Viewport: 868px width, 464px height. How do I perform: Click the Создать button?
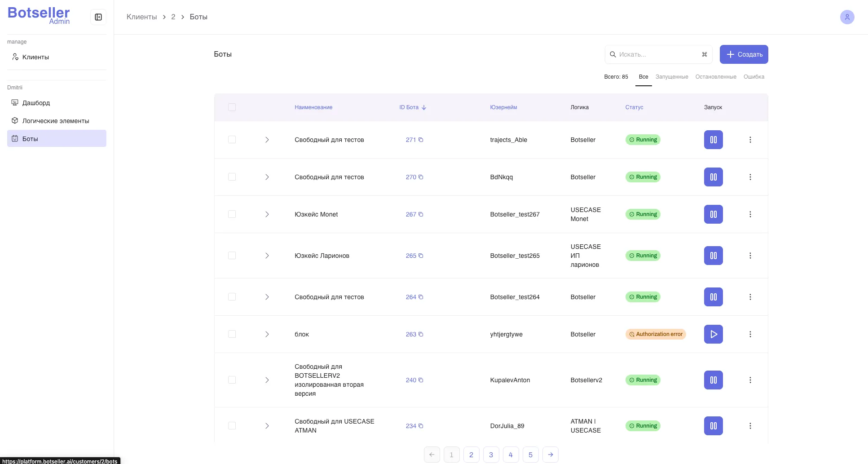click(744, 54)
